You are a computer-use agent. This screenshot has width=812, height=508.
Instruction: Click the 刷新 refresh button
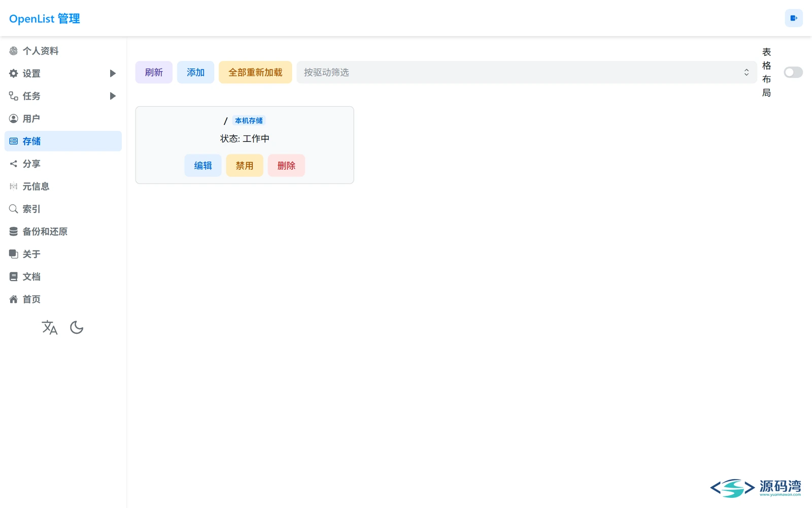point(154,72)
